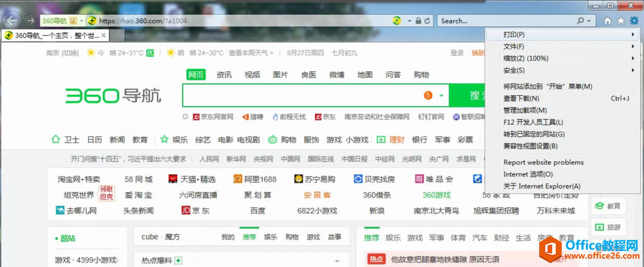The width and height of the screenshot is (644, 267).
Task: Select the 视频 search tab
Action: (x=252, y=75)
